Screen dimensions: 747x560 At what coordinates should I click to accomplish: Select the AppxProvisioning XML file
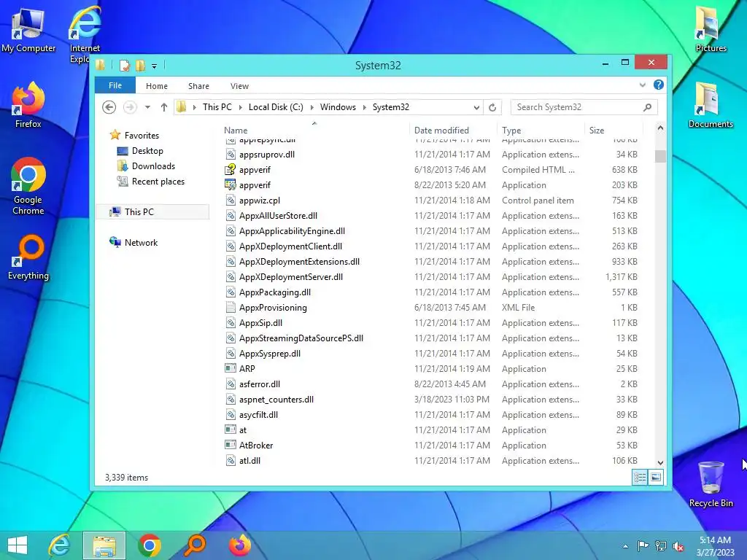431,308
